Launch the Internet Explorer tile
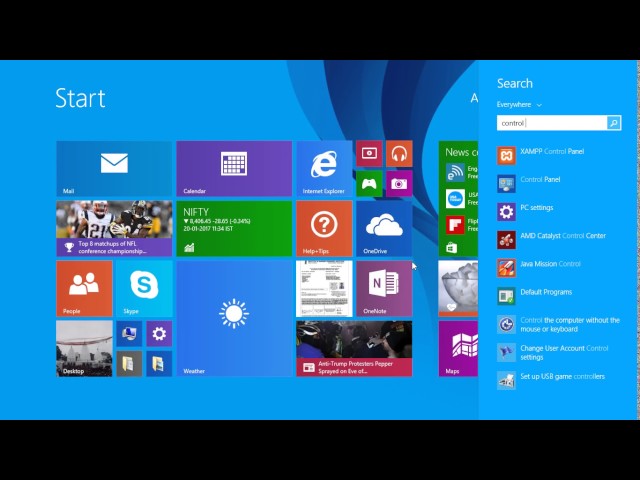The width and height of the screenshot is (640, 480). point(324,169)
